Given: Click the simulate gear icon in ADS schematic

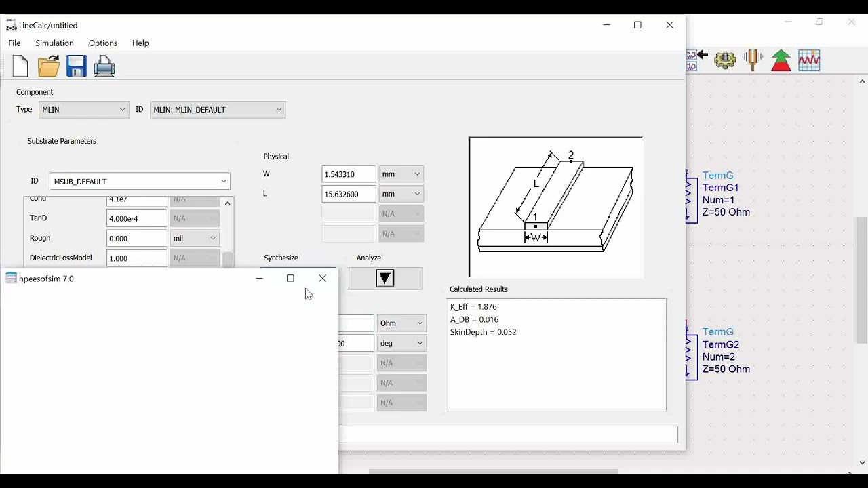Looking at the screenshot, I should pos(725,60).
